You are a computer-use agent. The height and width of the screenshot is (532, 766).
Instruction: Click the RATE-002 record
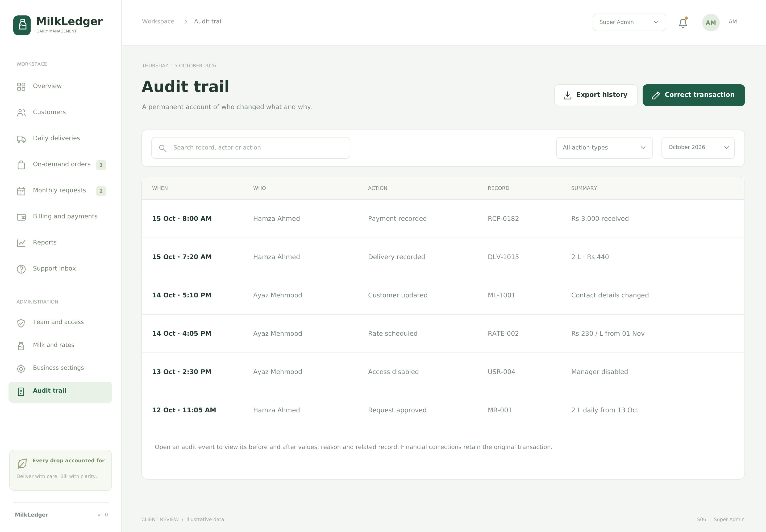pyautogui.click(x=503, y=334)
